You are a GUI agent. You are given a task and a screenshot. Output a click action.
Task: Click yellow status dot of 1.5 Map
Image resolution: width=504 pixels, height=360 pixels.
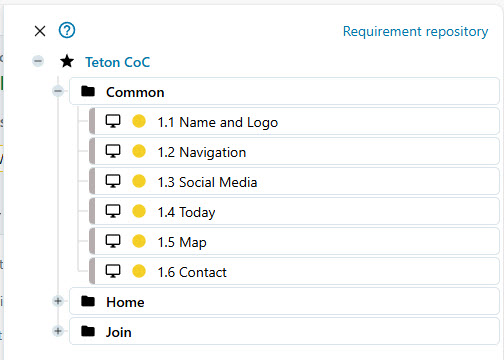pyautogui.click(x=139, y=241)
